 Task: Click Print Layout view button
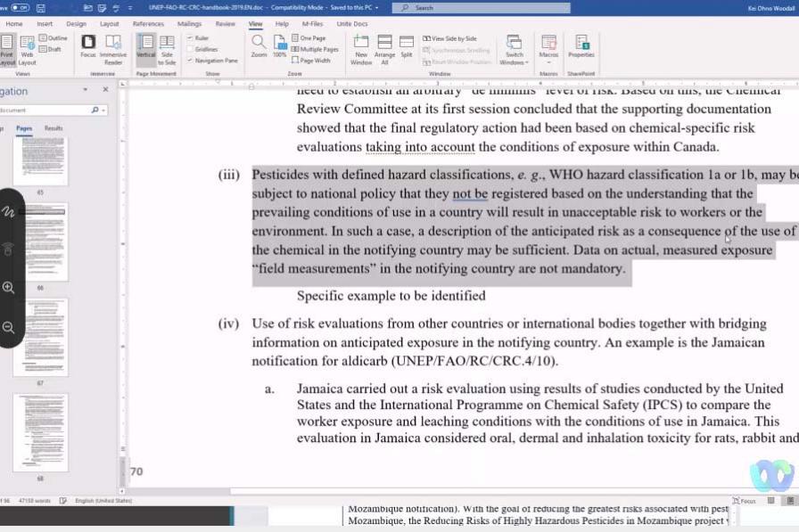(x=7, y=51)
